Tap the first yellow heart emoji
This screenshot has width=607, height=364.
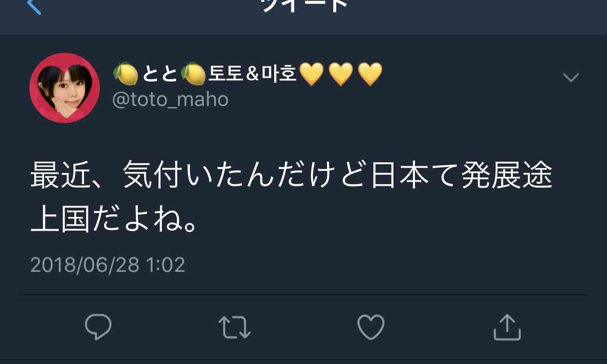311,74
